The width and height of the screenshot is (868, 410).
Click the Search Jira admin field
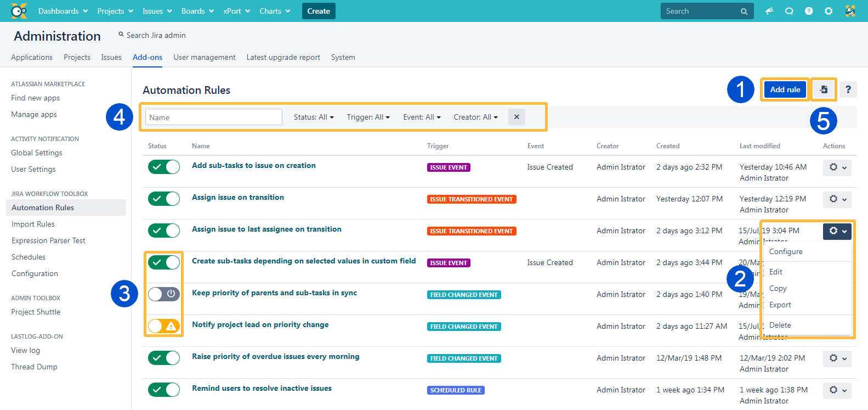(x=156, y=35)
